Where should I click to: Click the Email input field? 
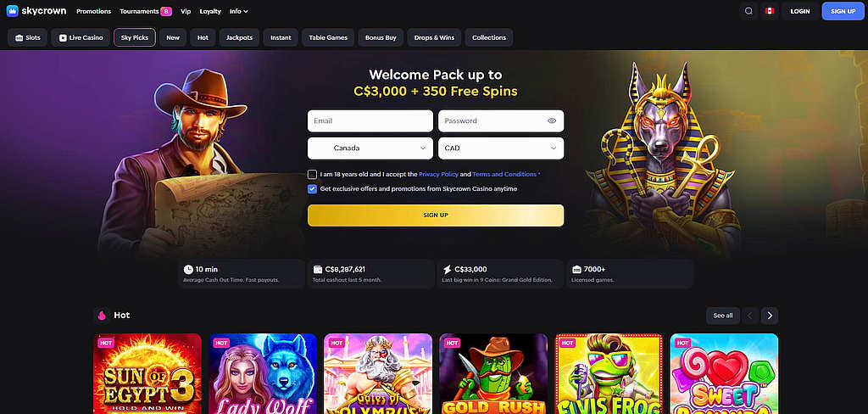point(370,120)
